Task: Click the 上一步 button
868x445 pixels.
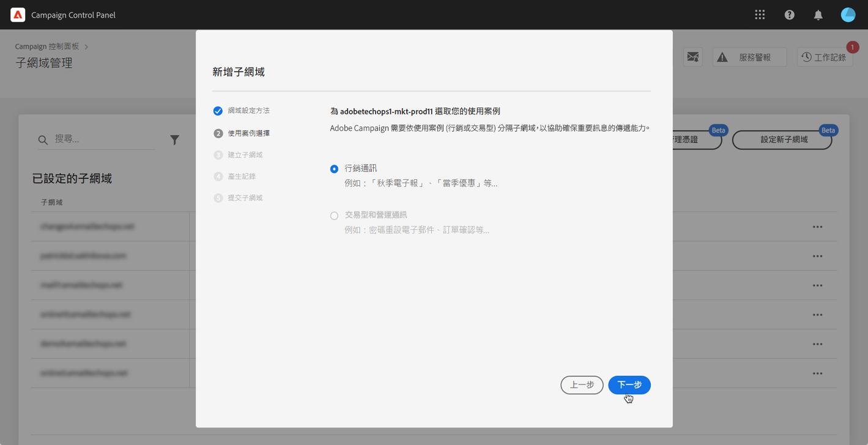Action: [582, 385]
